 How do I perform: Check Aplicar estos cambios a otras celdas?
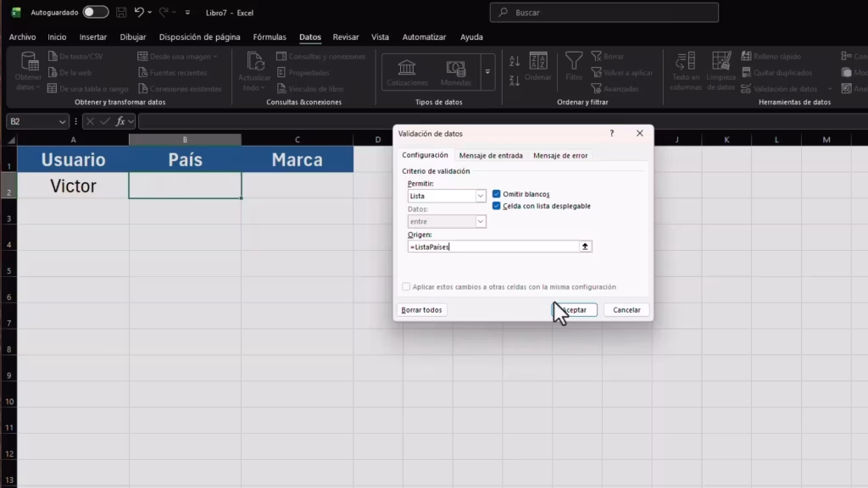[406, 286]
